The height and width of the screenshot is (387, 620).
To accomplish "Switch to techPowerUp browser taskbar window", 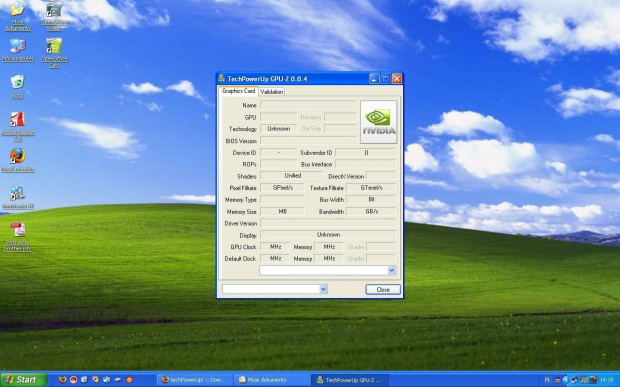I will [x=195, y=380].
